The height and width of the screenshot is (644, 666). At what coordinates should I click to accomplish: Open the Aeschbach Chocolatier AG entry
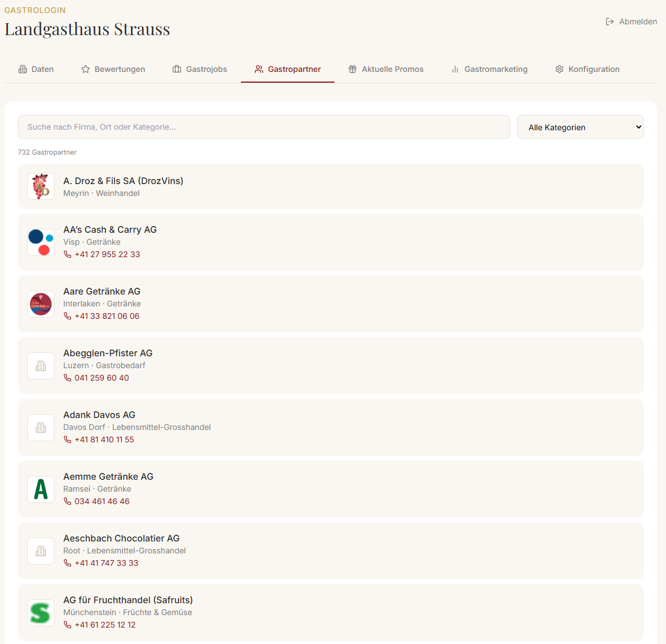(x=331, y=551)
